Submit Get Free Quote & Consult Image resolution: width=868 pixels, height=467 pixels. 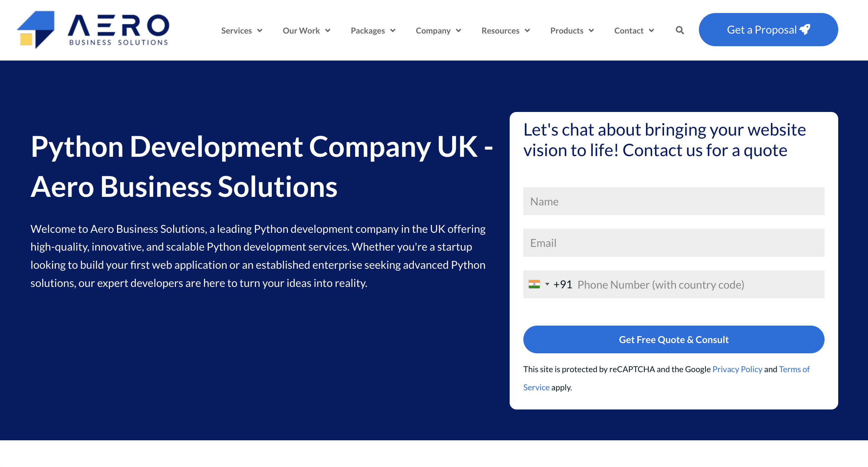674,339
